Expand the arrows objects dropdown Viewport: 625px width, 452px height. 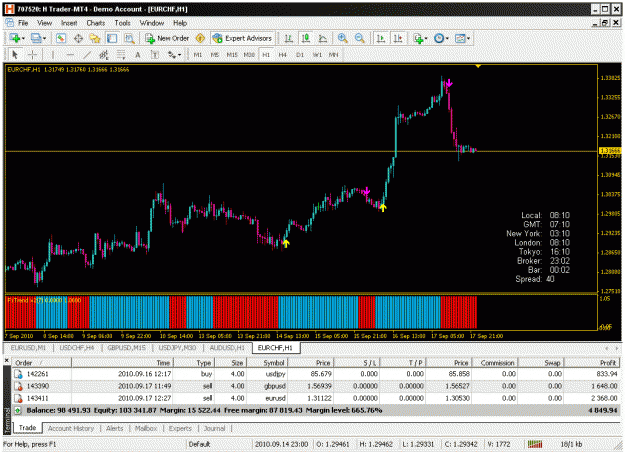(x=179, y=55)
